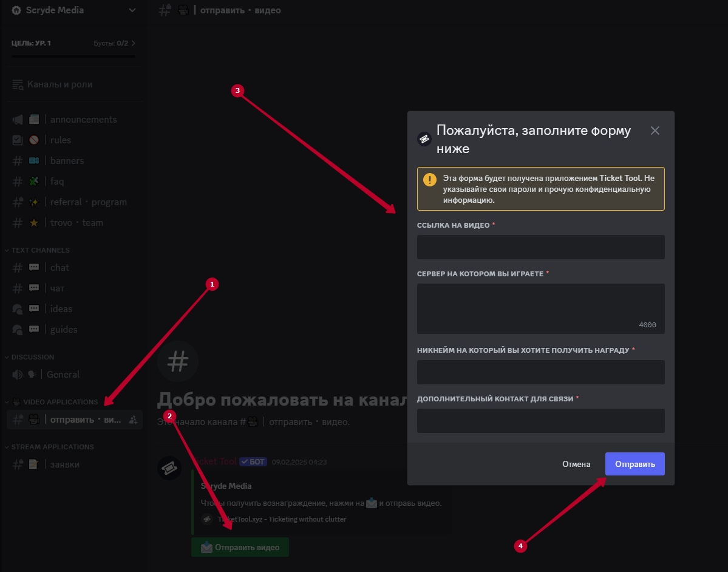Viewport: 728px width, 572px height.
Task: Collapse the TEXT CHANNELS category
Action: (40, 250)
